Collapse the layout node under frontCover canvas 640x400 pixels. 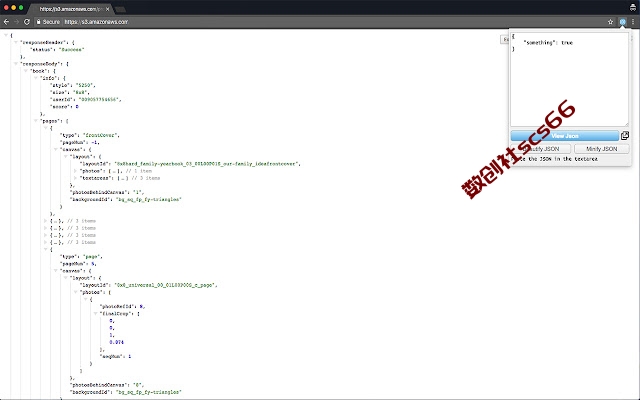65,156
